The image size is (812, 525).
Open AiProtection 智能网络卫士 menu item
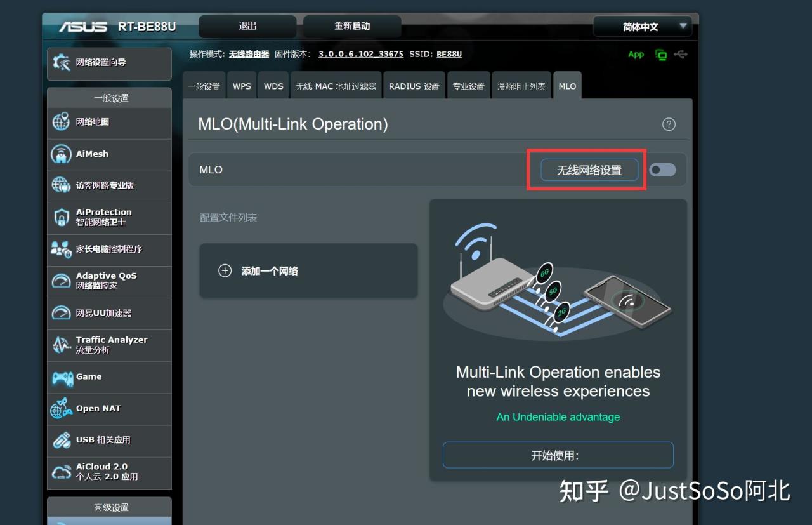[109, 218]
